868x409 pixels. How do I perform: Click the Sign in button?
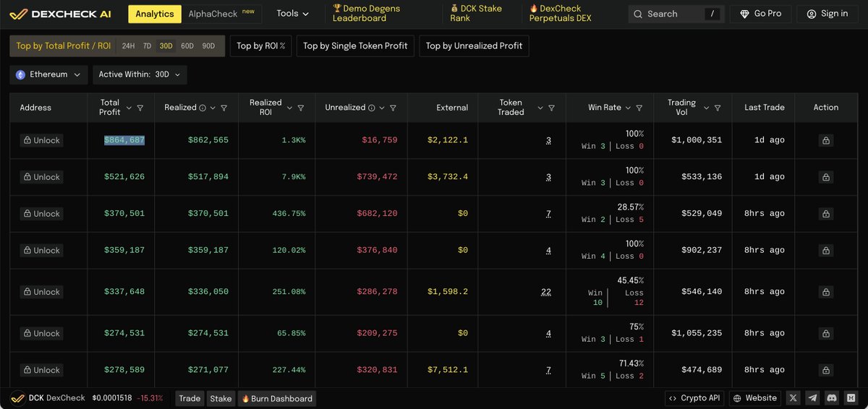(827, 14)
